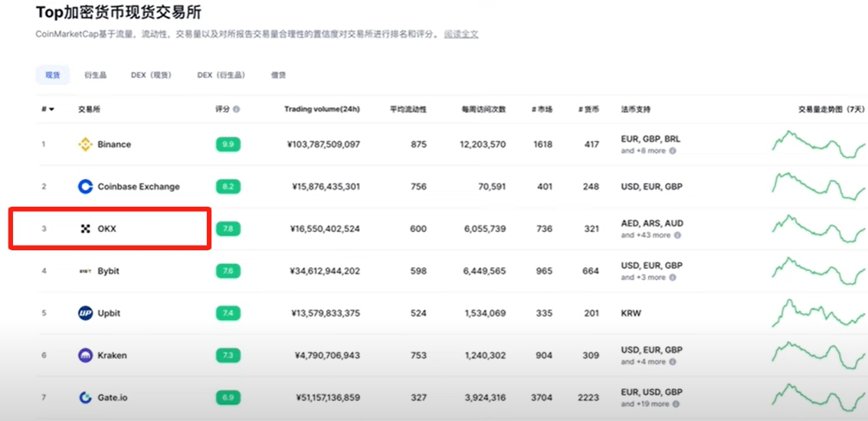Open the Gate.io exchange link
The height and width of the screenshot is (421, 868).
tap(113, 397)
